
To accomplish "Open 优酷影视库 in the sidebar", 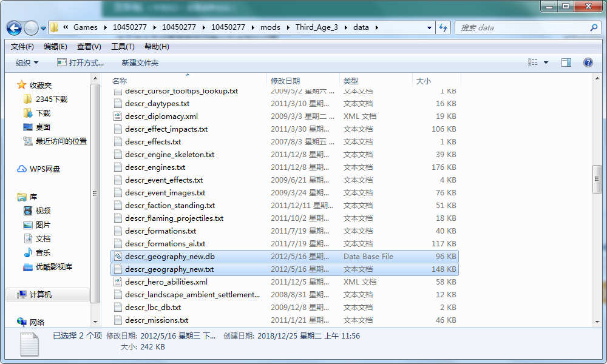I will pos(54,266).
